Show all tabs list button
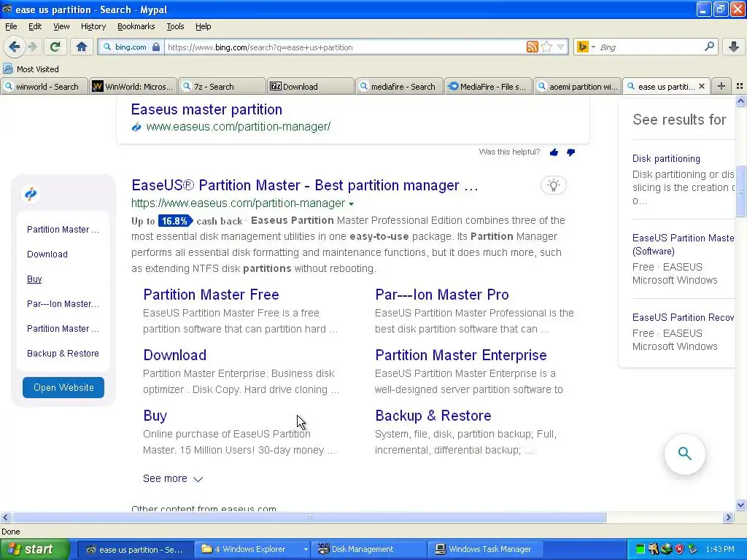747x560 pixels. click(x=740, y=86)
